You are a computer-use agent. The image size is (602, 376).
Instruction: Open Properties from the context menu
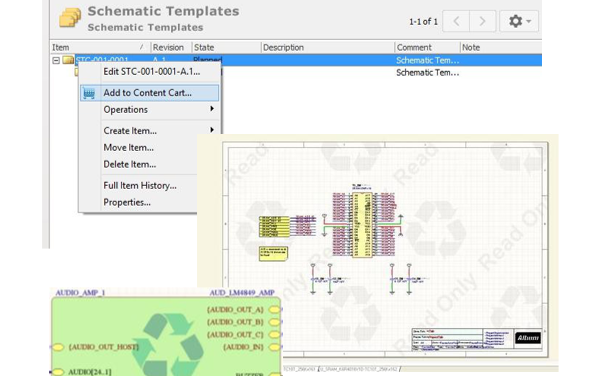(x=127, y=202)
